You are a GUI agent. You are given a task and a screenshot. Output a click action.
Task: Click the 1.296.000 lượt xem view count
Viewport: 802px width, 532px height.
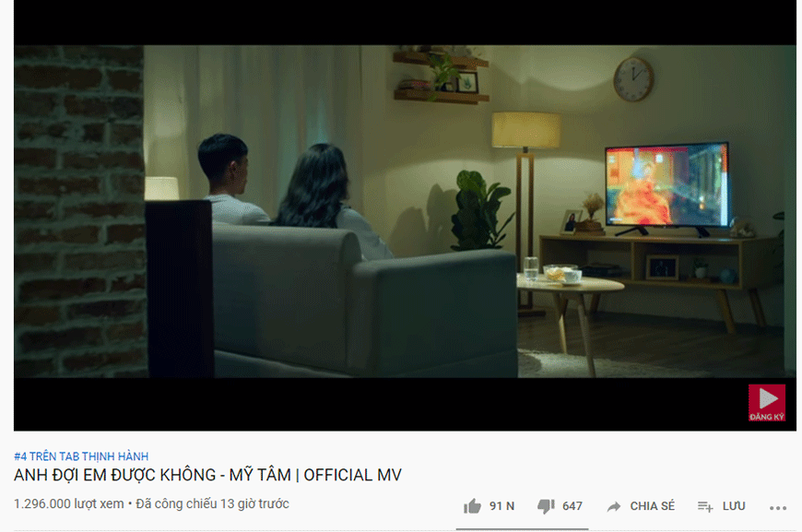[68, 503]
